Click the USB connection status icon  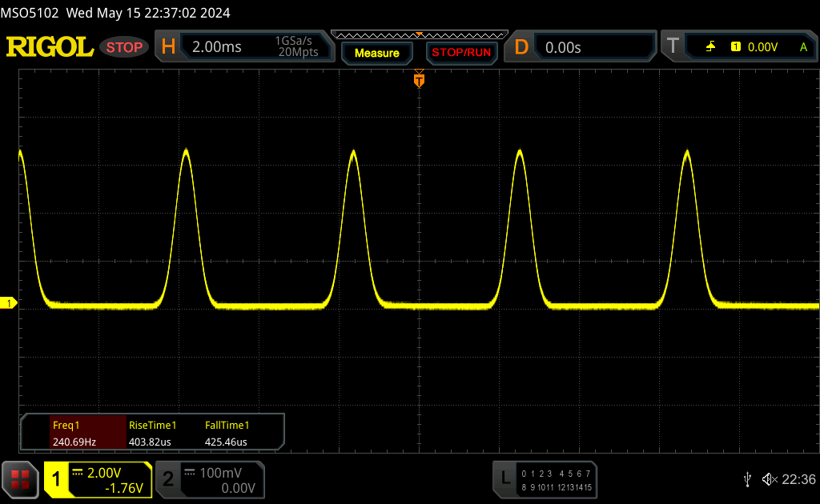pos(747,478)
